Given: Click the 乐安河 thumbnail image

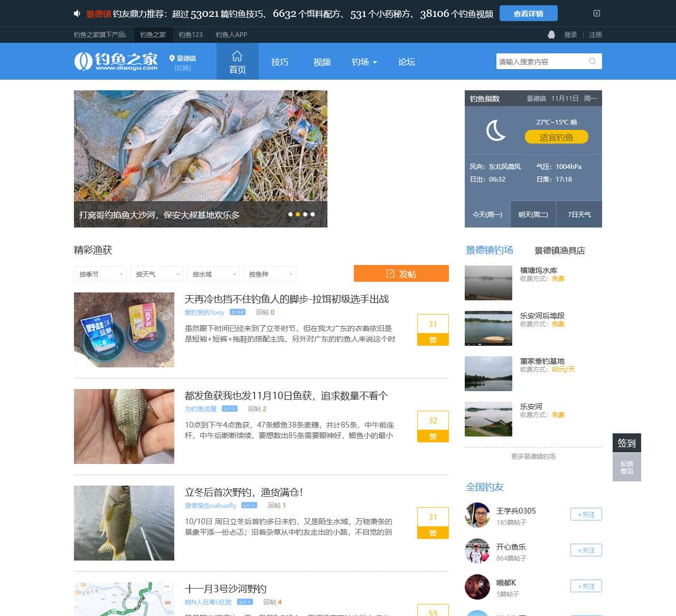Looking at the screenshot, I should [489, 419].
